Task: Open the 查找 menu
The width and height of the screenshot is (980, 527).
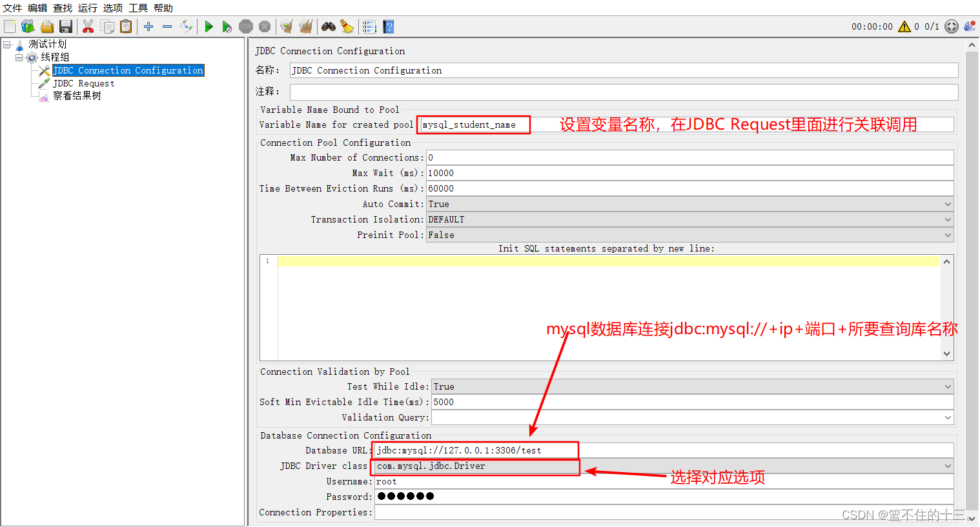Action: coord(63,8)
